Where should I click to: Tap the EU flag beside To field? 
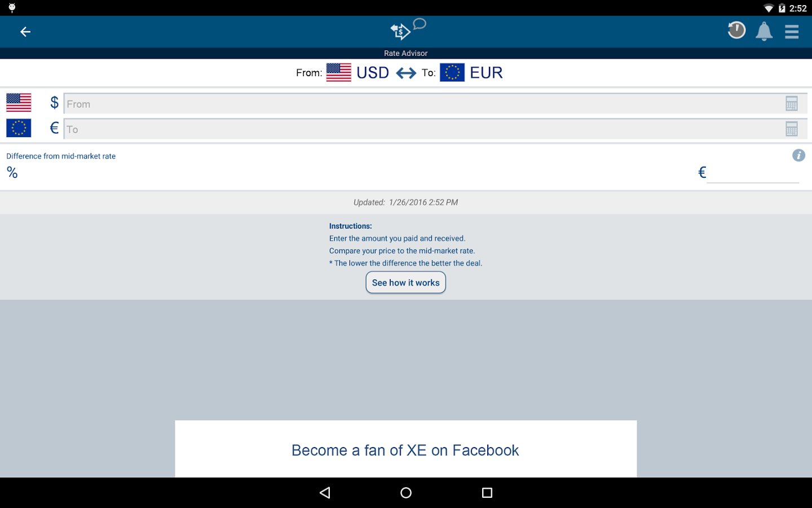[x=19, y=128]
